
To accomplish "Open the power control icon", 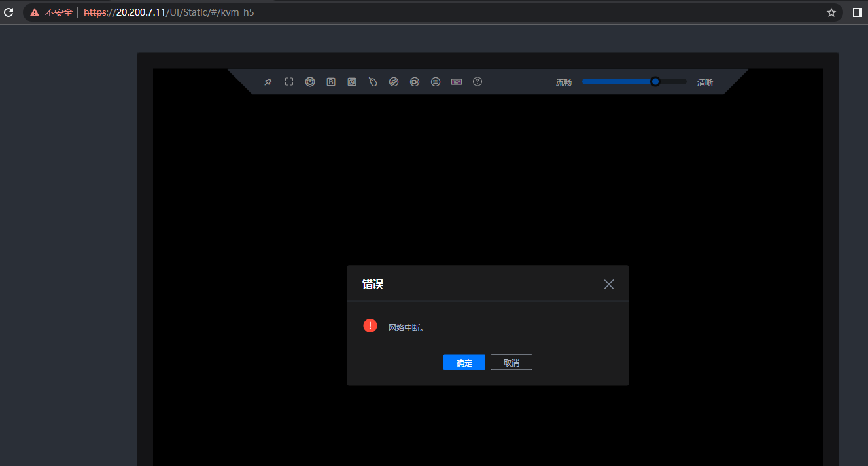I will pos(310,82).
